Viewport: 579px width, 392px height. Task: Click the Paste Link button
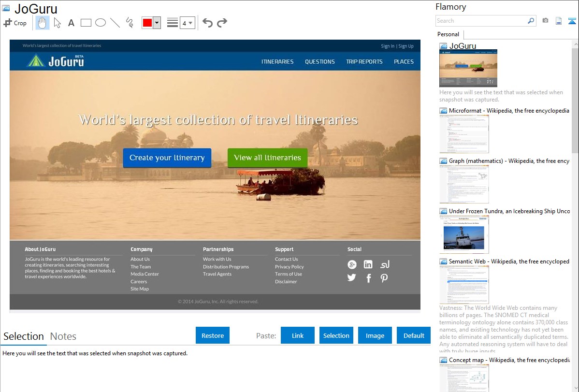tap(298, 335)
